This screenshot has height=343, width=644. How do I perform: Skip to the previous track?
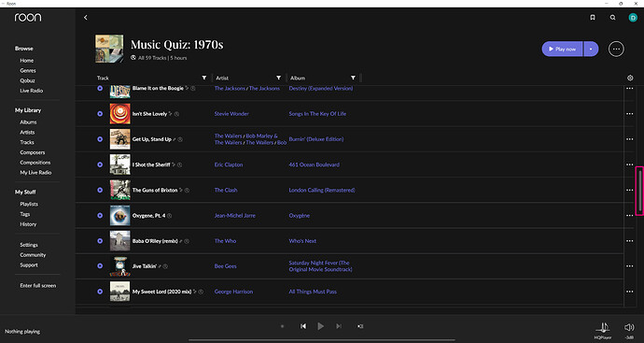click(303, 326)
